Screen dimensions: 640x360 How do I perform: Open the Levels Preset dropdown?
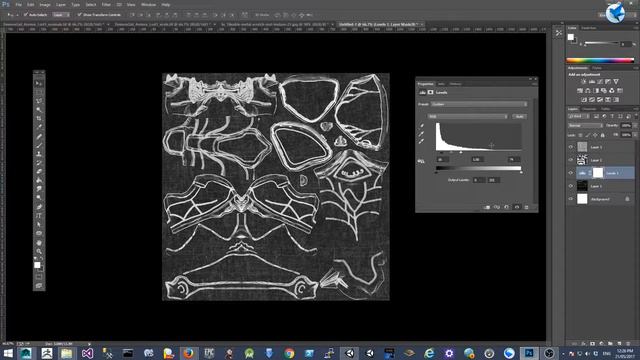(479, 104)
